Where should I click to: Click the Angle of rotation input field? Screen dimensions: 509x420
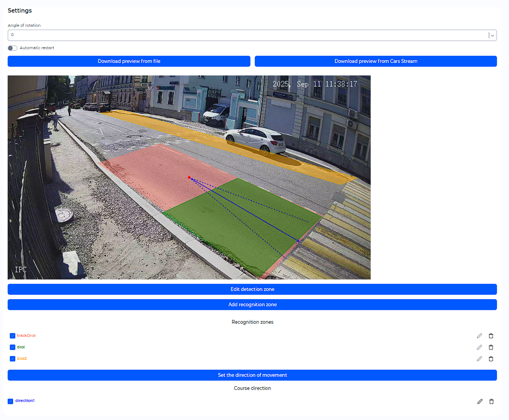coord(219,34)
